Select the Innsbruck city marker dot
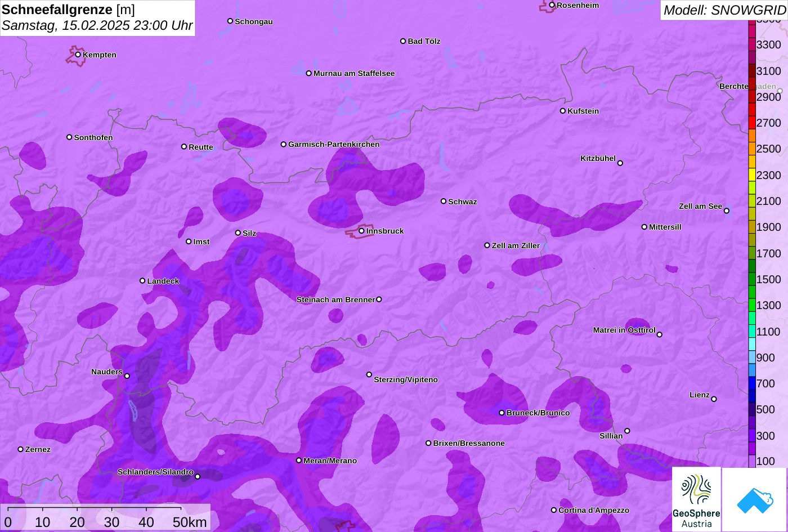This screenshot has width=788, height=532. 361,231
